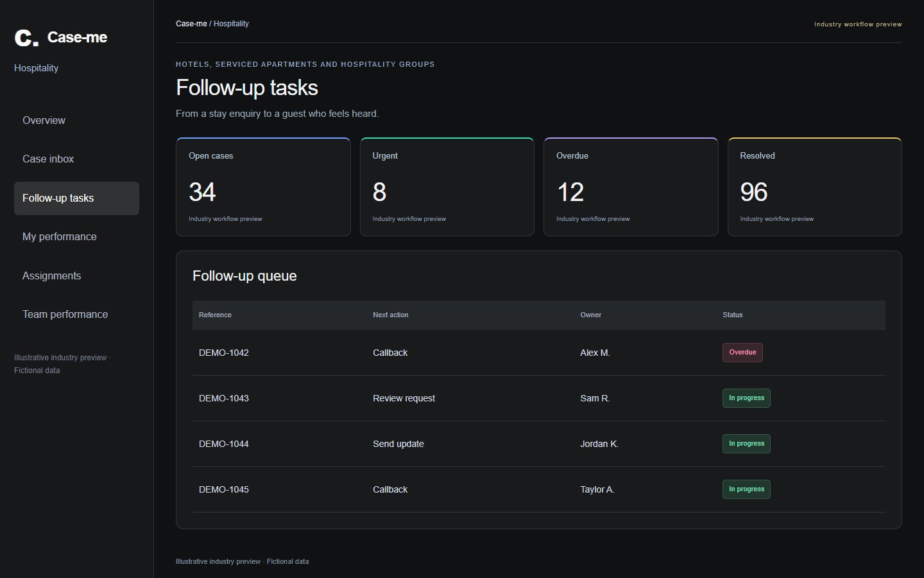
Task: Click owner Jordan K.
Action: pos(599,444)
